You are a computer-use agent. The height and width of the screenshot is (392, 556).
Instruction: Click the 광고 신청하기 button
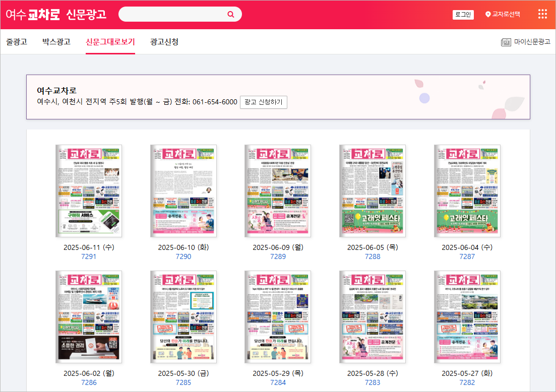[x=263, y=102]
